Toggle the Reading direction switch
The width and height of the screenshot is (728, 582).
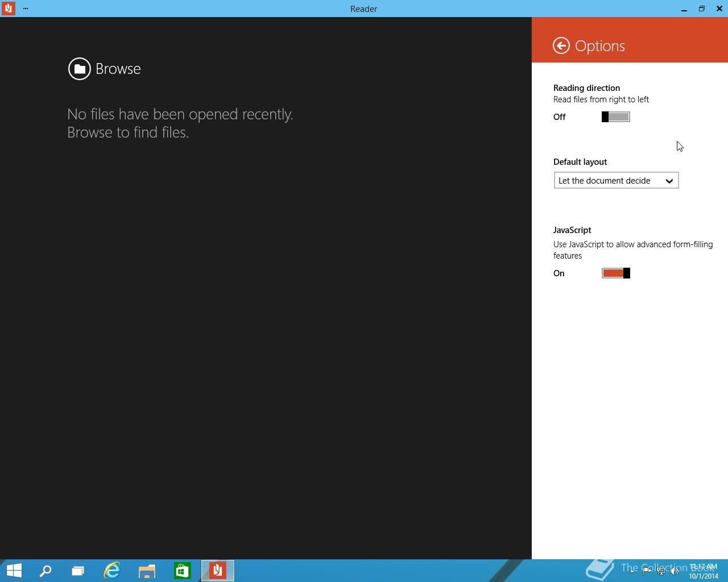616,117
